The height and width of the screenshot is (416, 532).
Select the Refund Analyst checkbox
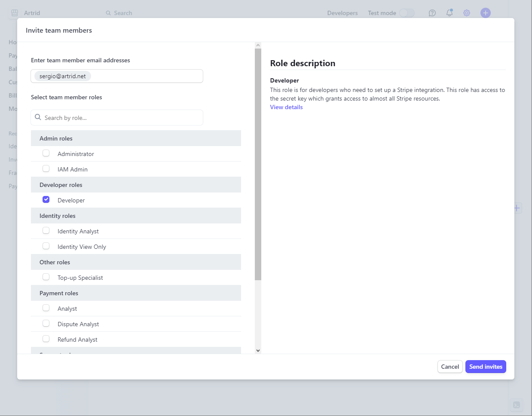tap(46, 339)
